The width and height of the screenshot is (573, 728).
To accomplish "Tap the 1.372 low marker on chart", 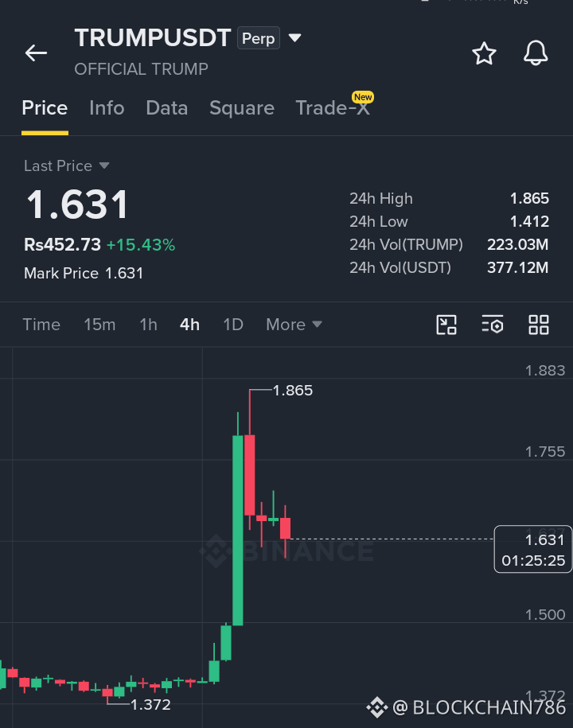I will pyautogui.click(x=150, y=705).
